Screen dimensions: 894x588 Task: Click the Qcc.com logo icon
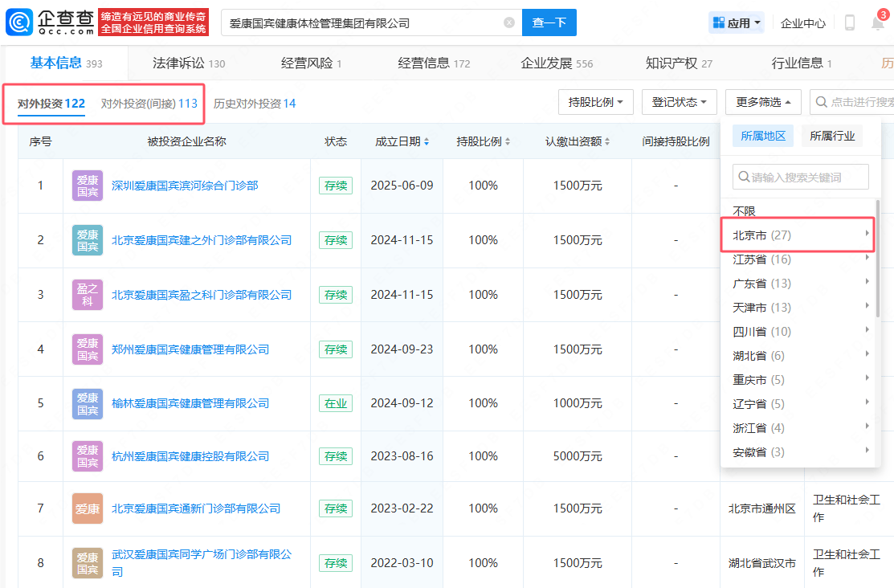click(x=20, y=22)
